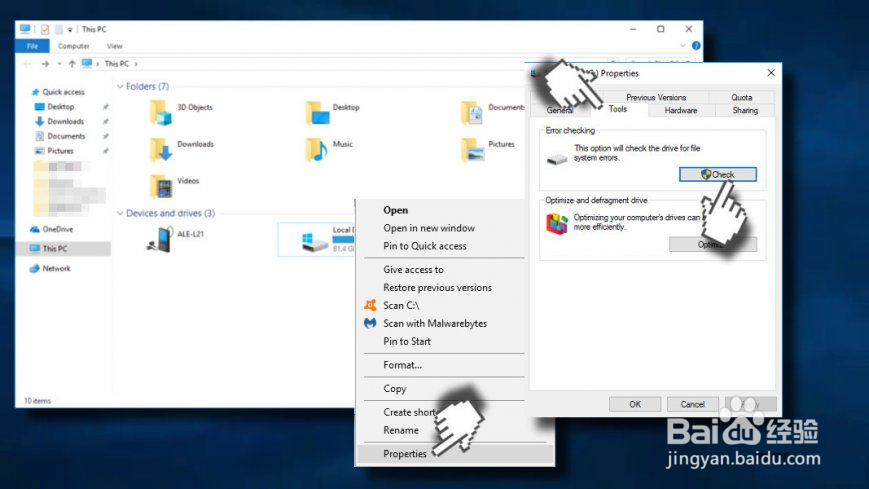
Task: Switch to the Quota tab
Action: point(742,97)
